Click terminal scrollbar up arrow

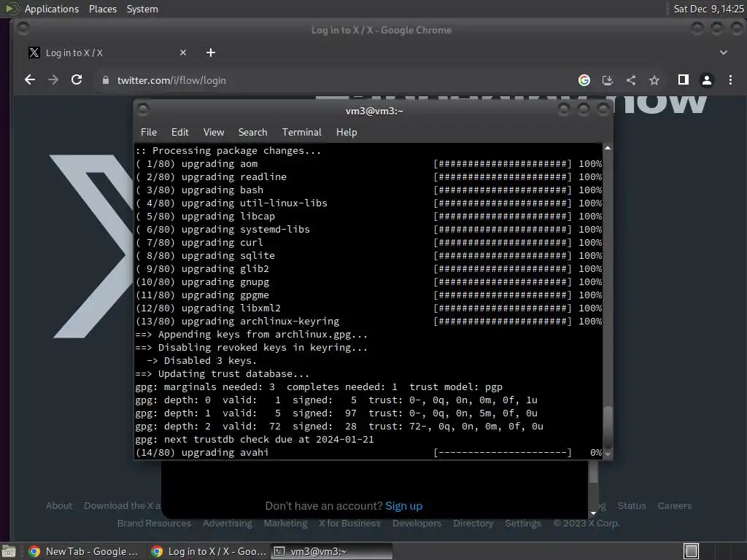[608, 149]
